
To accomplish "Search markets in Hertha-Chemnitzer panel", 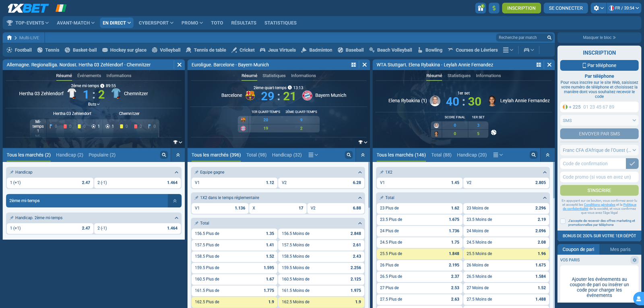I will pos(164,155).
